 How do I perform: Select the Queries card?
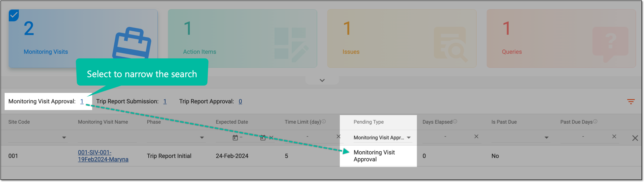[x=561, y=39]
